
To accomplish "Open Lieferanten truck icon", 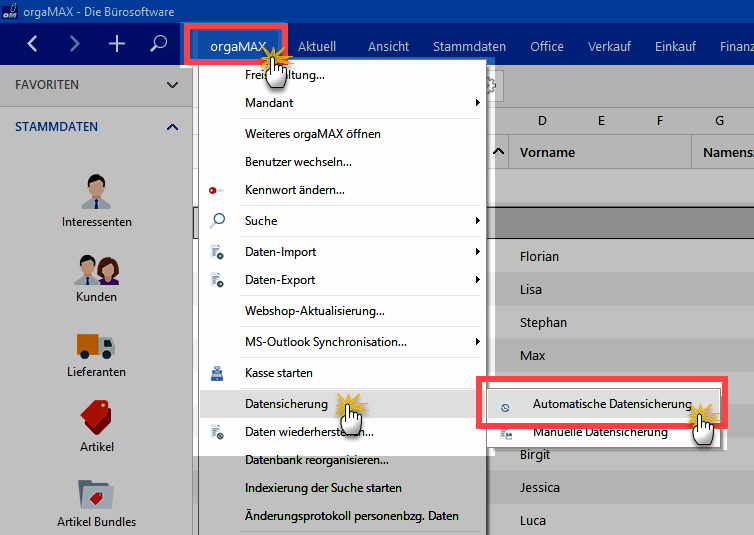I will click(x=96, y=346).
